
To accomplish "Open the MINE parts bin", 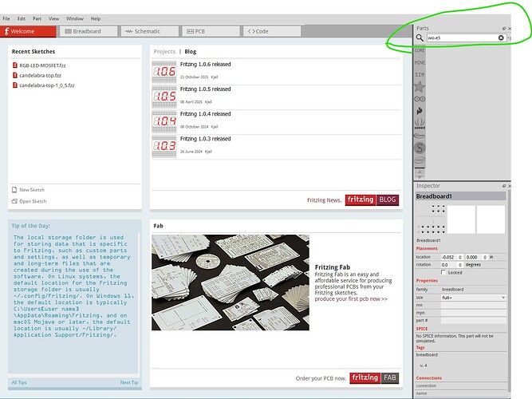I will pyautogui.click(x=420, y=62).
